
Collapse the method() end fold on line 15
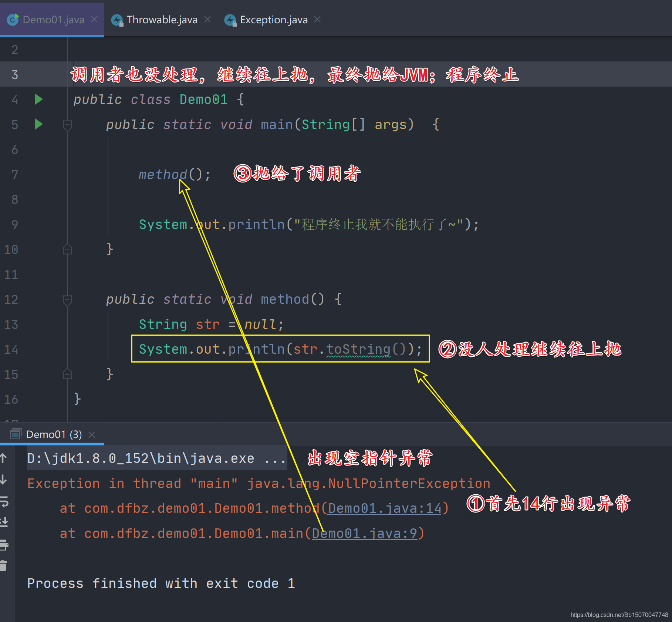(x=67, y=374)
